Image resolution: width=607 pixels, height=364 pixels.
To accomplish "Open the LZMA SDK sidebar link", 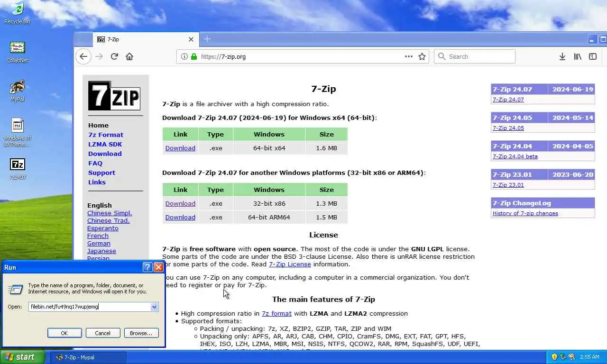I will tap(105, 145).
